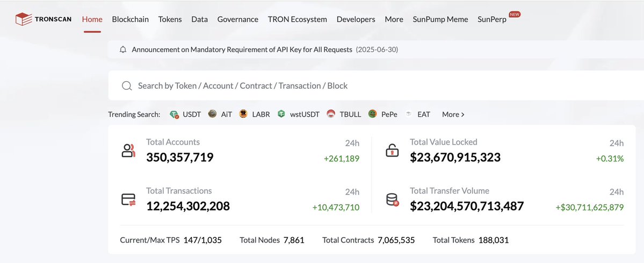Expand the More trending searches chevron
The height and width of the screenshot is (263, 644).
[462, 115]
